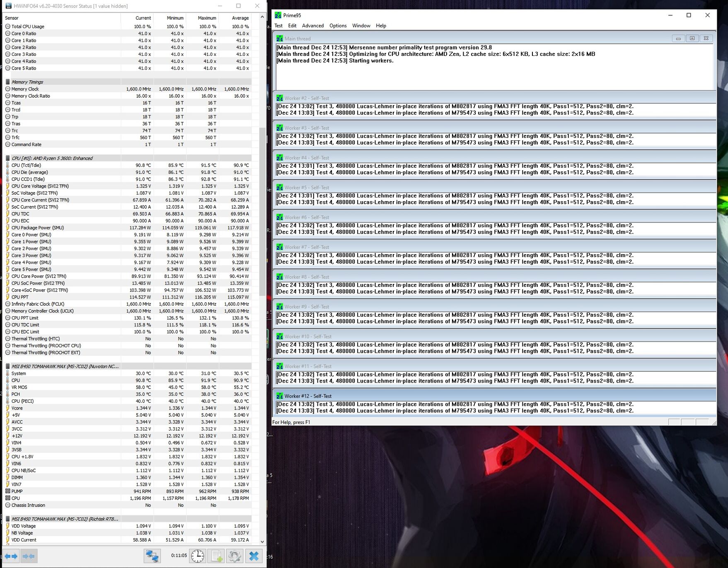Click the Worker #5 Self-Test window icon
728x568 pixels.
[x=280, y=188]
